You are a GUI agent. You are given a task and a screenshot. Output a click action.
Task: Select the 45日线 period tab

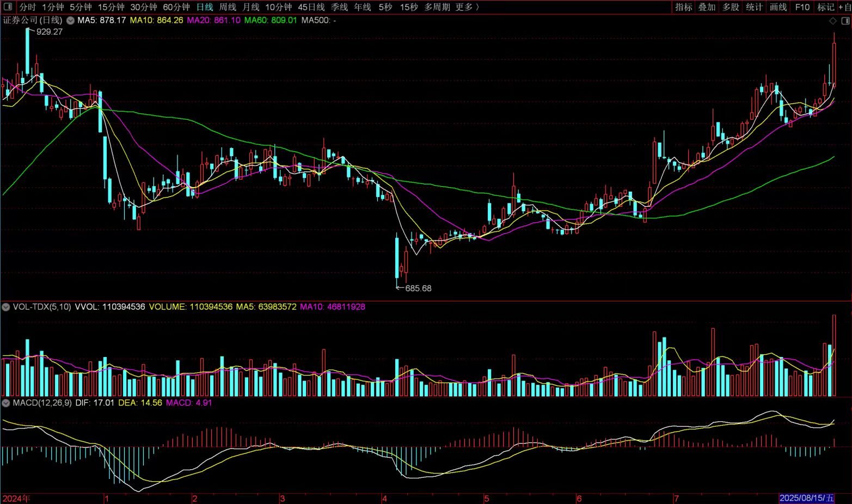[x=311, y=7]
